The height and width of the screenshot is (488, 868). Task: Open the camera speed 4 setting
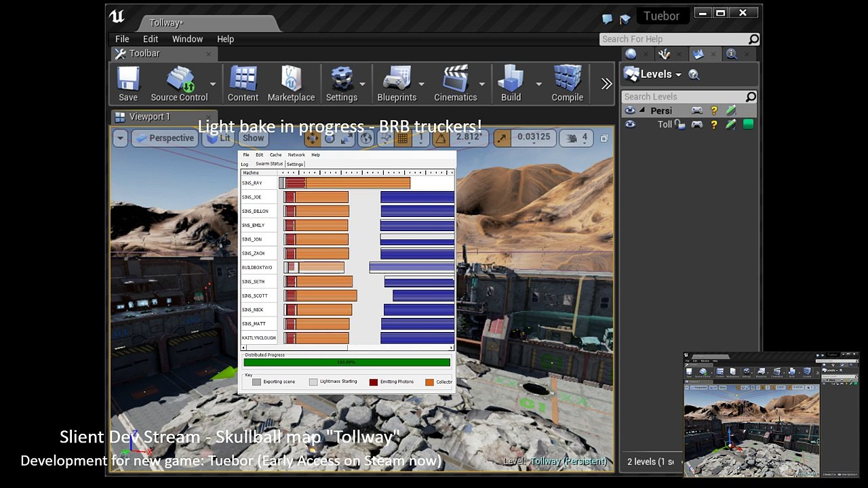(576, 138)
